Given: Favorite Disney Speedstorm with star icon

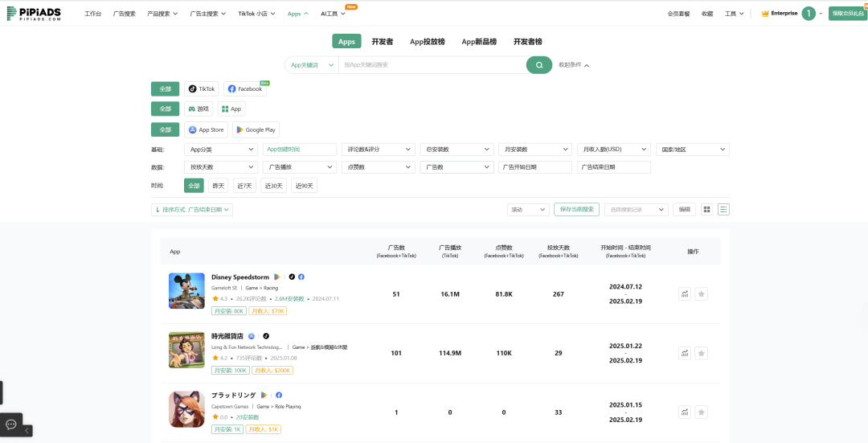Looking at the screenshot, I should (702, 294).
